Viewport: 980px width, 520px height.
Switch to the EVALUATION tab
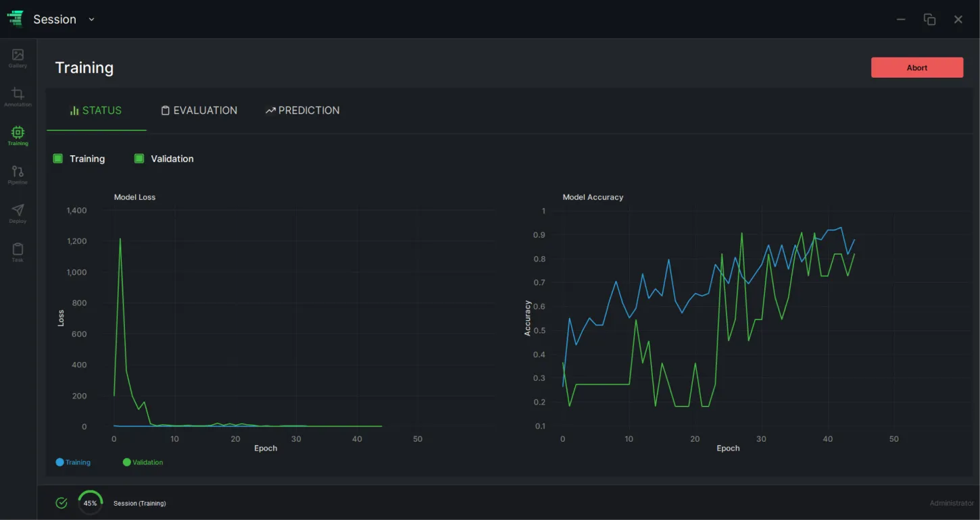199,110
